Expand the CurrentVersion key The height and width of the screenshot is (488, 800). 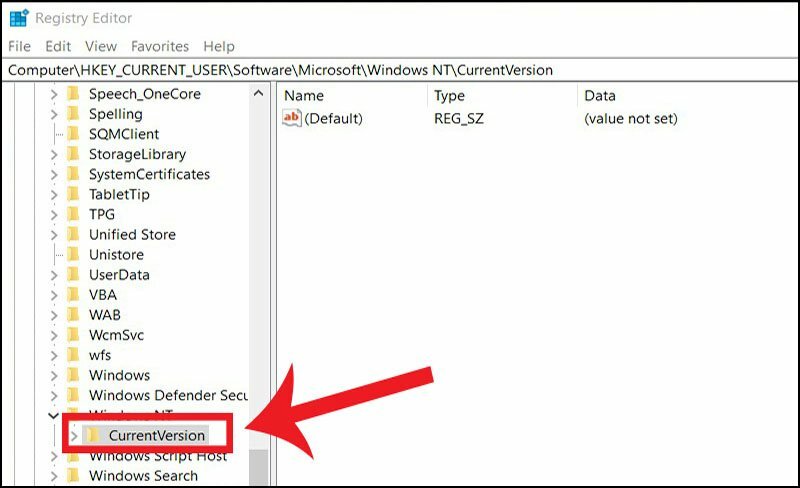[x=74, y=436]
